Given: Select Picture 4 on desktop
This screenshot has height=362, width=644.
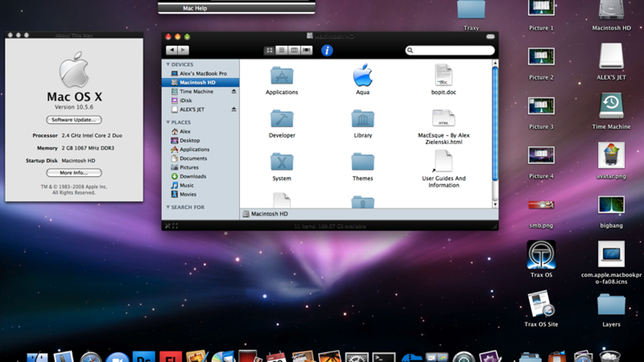Looking at the screenshot, I should point(541,162).
